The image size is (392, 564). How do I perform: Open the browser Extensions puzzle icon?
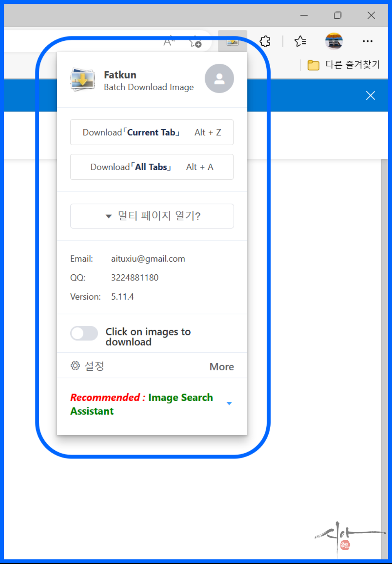[x=265, y=41]
